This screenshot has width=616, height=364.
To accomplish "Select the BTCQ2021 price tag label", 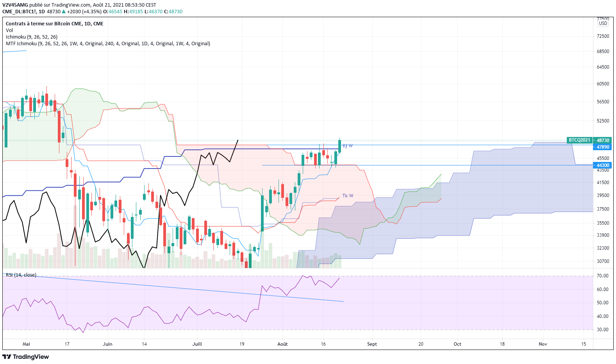I will [x=579, y=140].
